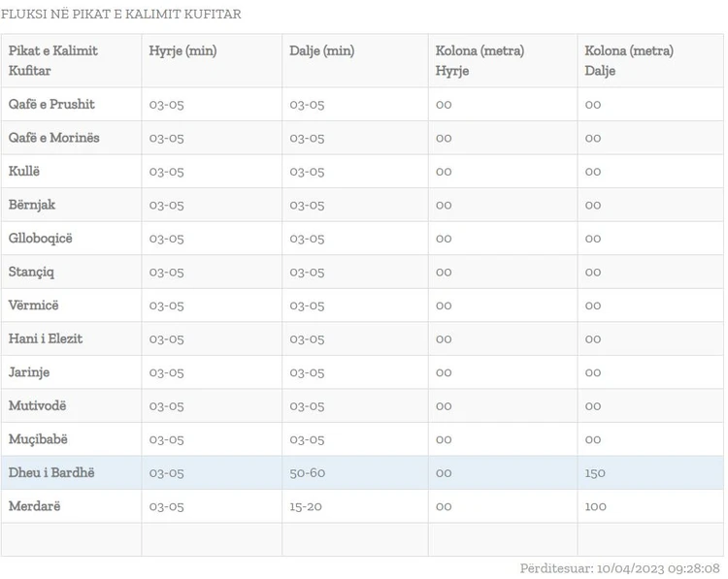The image size is (728, 579).
Task: Click the Muçibabë row label
Action: 39,439
